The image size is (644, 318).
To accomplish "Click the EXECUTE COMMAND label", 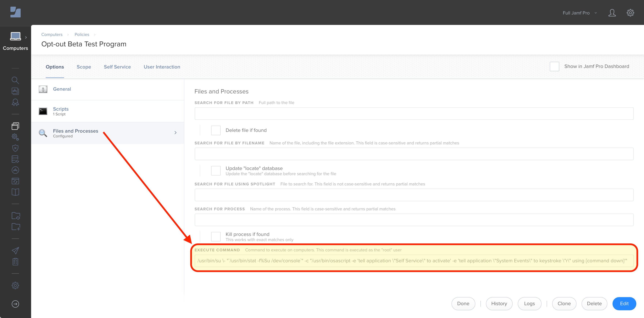I will tap(217, 250).
